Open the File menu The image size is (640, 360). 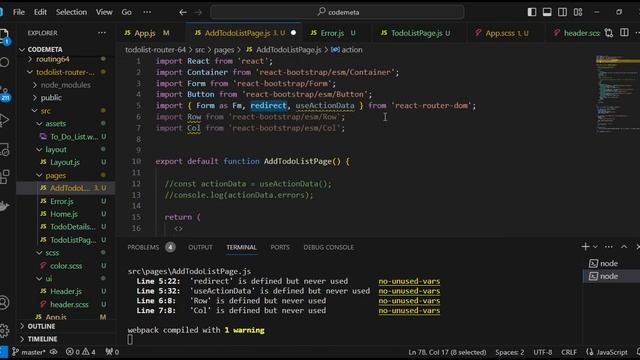coord(19,12)
